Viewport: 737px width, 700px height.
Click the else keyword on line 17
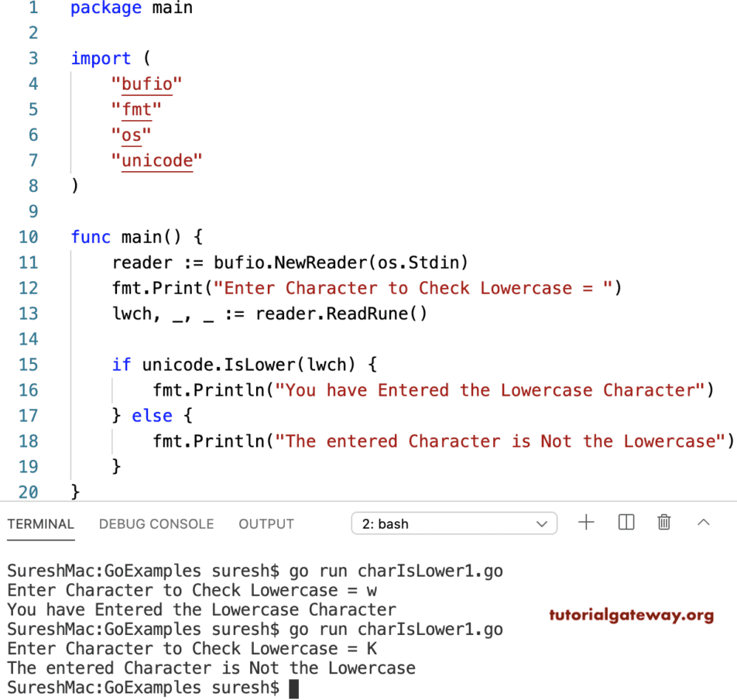(x=152, y=415)
